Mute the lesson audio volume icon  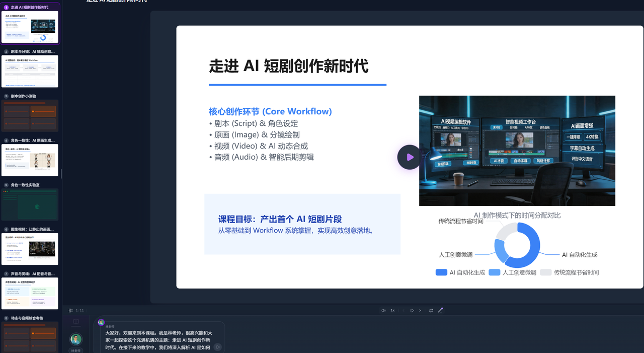[383, 311]
